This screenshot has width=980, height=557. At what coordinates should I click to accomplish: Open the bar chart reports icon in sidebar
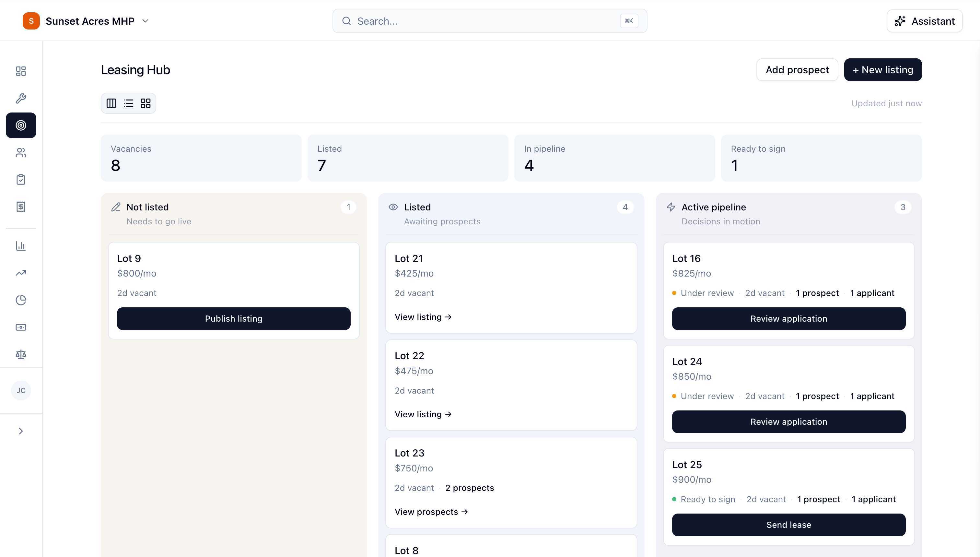click(21, 246)
